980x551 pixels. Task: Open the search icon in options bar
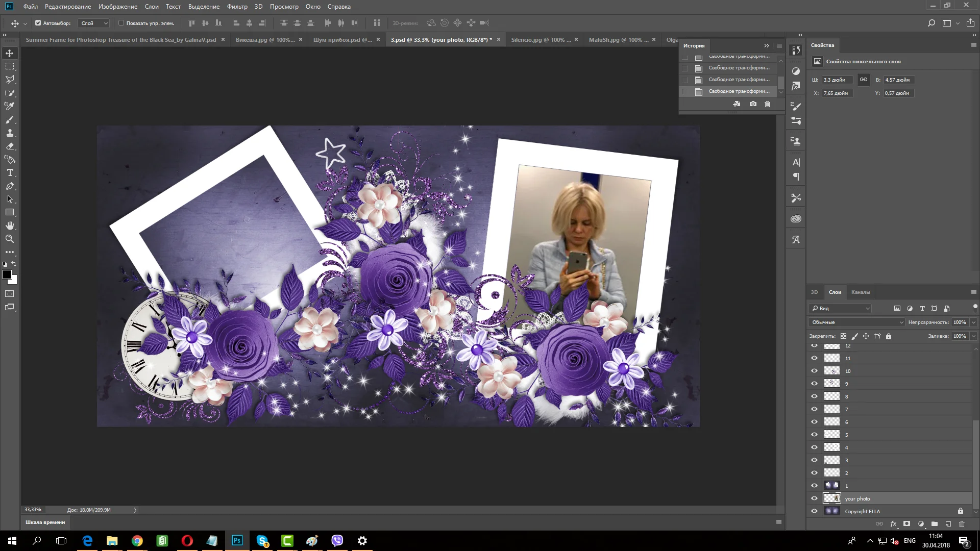932,23
